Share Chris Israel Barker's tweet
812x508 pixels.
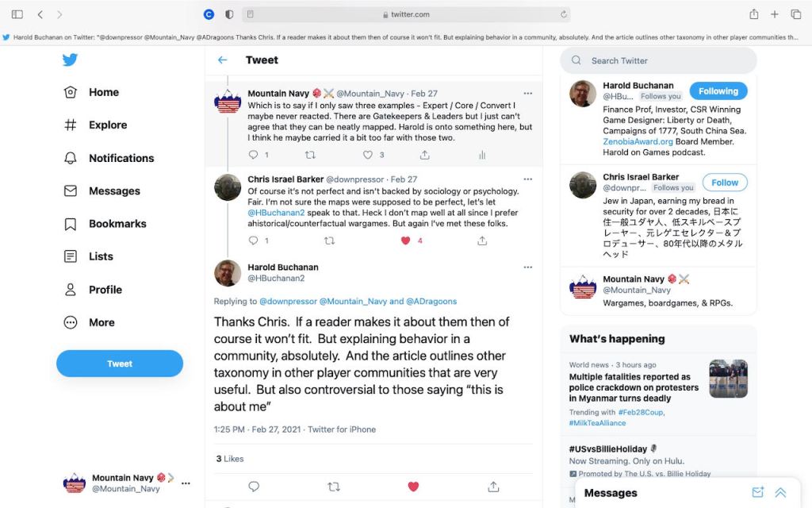482,241
